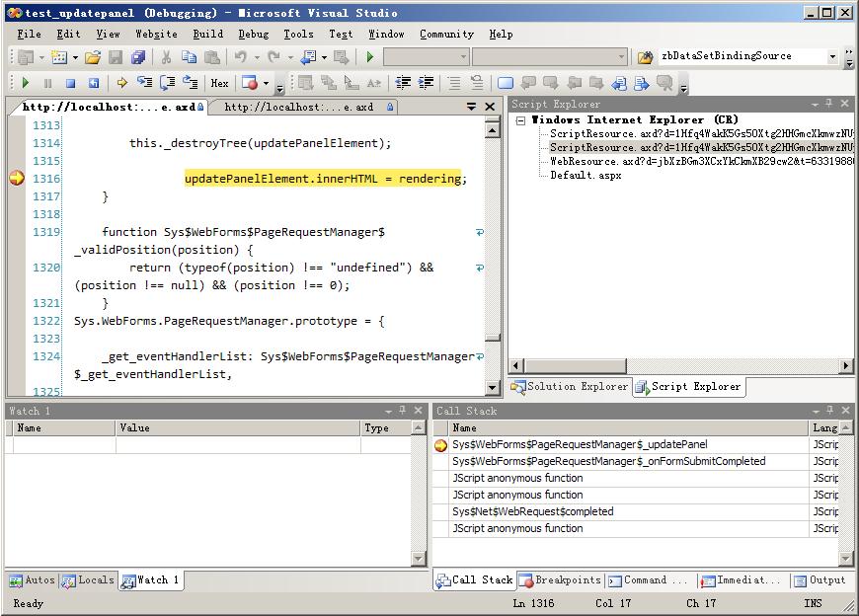
Task: Click the Save All toolbar icon
Action: coord(138,57)
